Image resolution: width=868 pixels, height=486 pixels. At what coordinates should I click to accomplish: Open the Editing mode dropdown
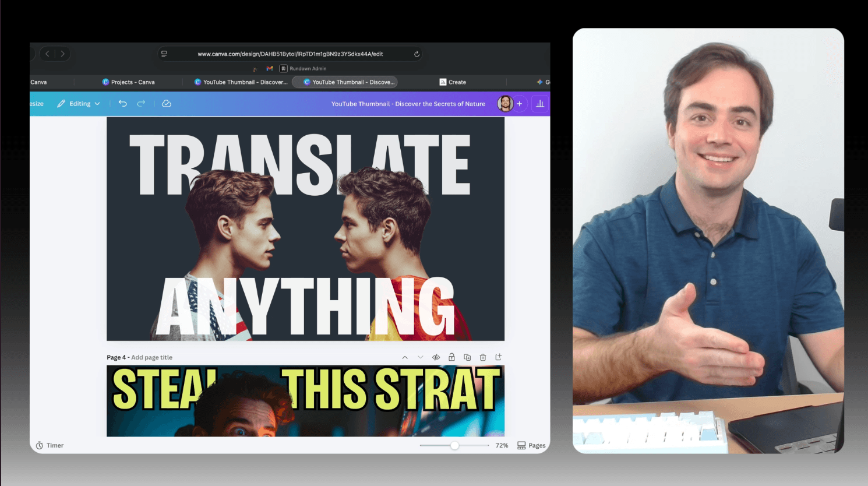[79, 104]
